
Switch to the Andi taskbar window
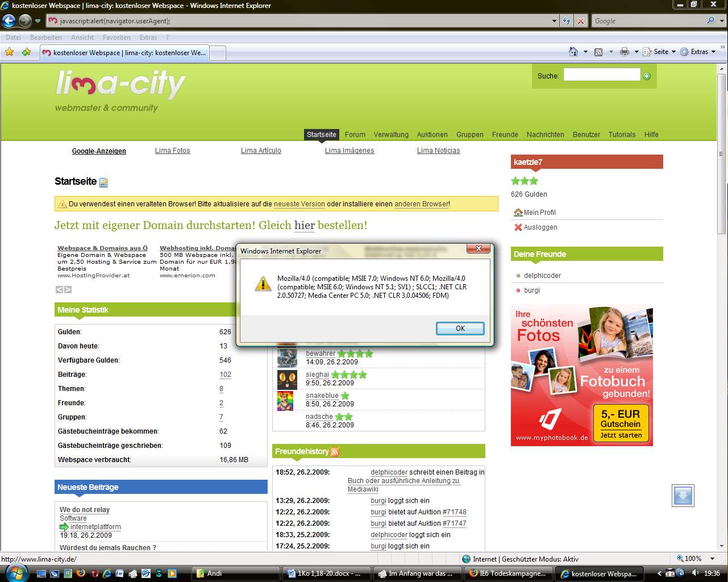[x=236, y=573]
